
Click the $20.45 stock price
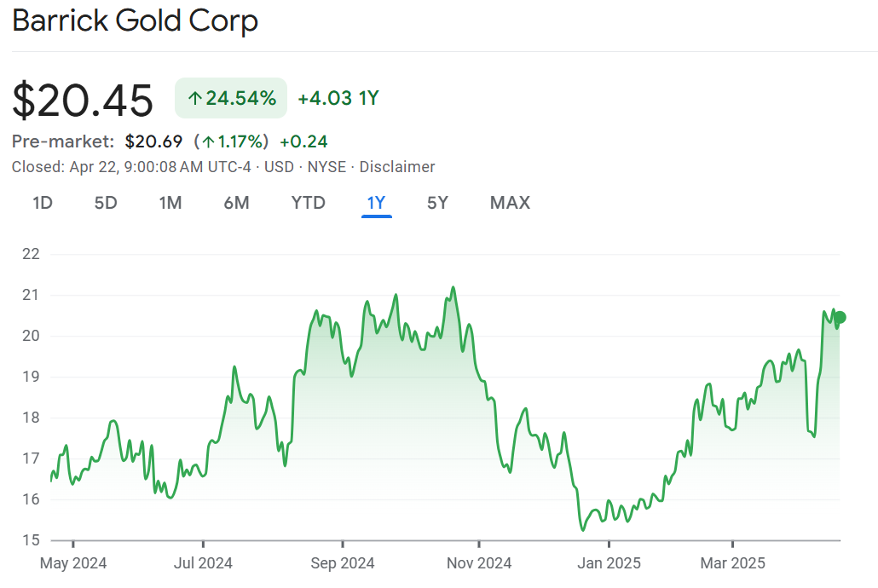tap(83, 100)
